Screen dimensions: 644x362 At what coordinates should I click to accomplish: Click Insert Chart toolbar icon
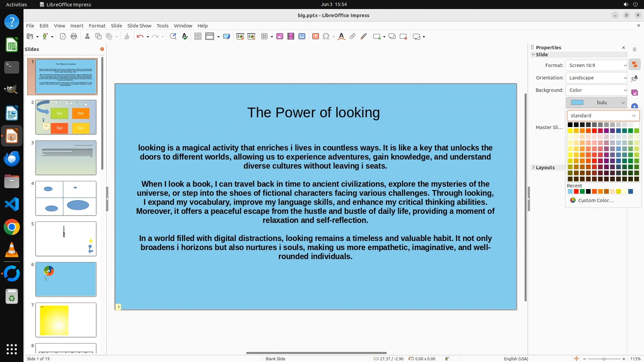[x=302, y=37]
